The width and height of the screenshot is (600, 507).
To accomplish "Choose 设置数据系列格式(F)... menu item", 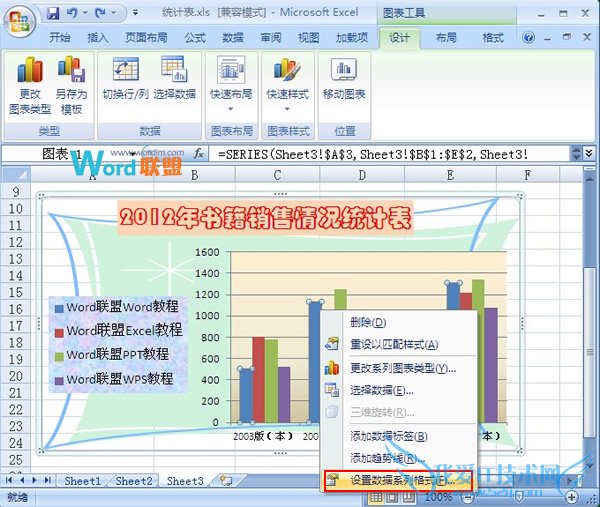I will click(398, 481).
